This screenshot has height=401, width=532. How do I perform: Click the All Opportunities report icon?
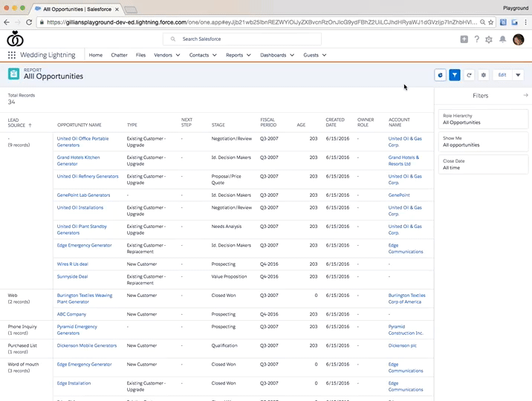point(13,74)
